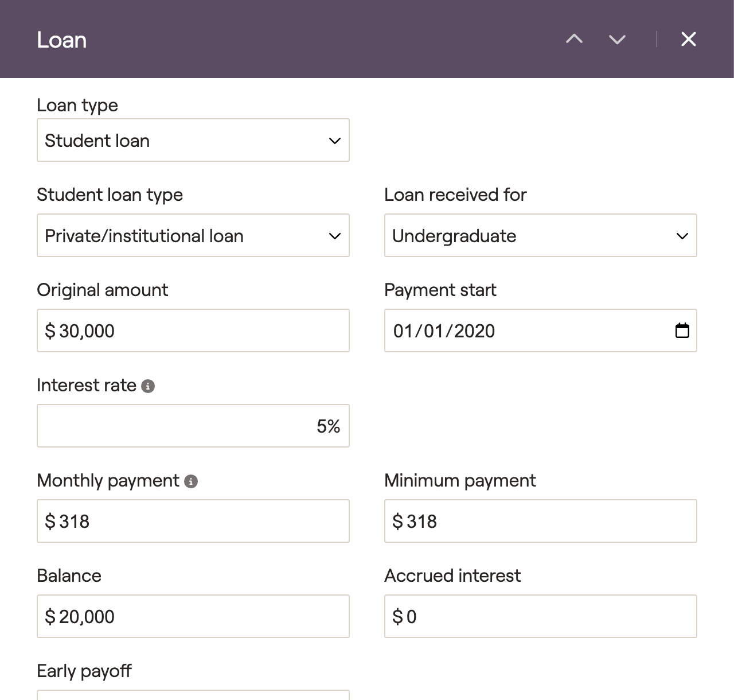Click the Balance label
This screenshot has width=734, height=700.
69,575
